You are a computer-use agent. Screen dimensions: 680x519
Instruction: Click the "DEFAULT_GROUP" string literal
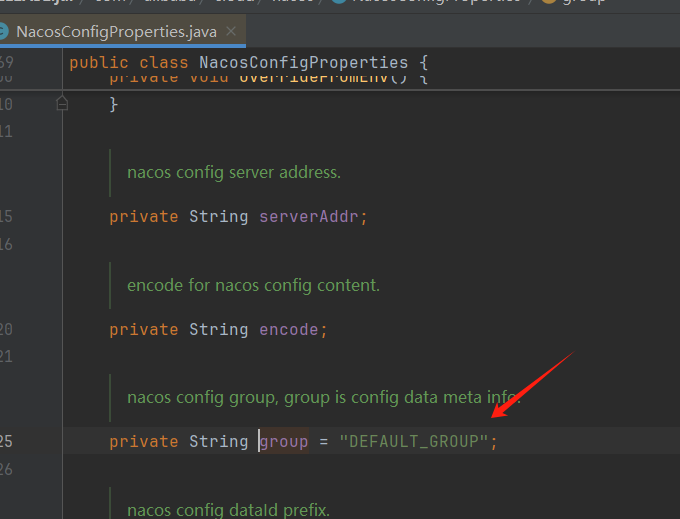click(x=414, y=441)
